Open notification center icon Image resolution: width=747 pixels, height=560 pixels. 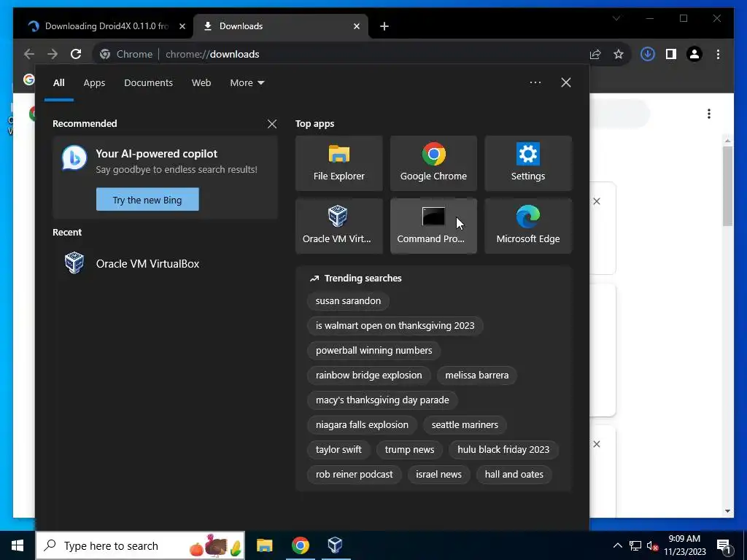coord(724,546)
